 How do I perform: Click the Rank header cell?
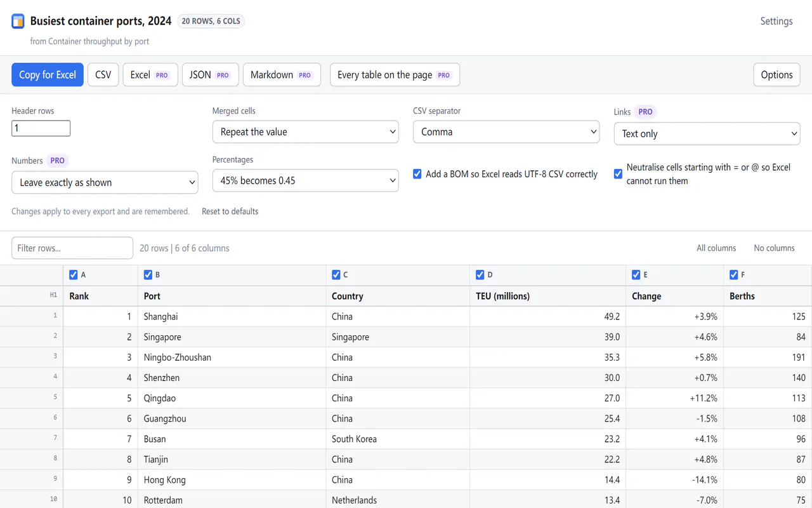pos(100,296)
